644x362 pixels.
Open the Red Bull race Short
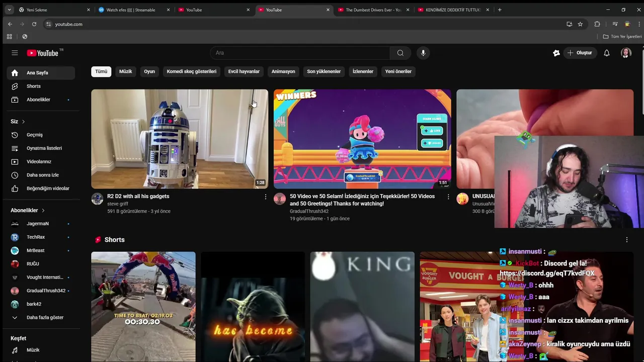click(x=143, y=307)
